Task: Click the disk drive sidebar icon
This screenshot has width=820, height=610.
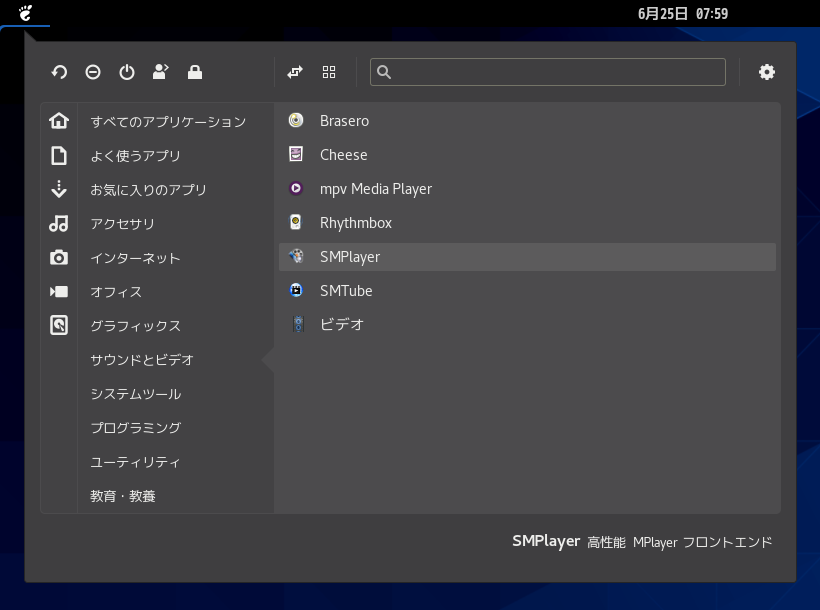Action: point(59,325)
